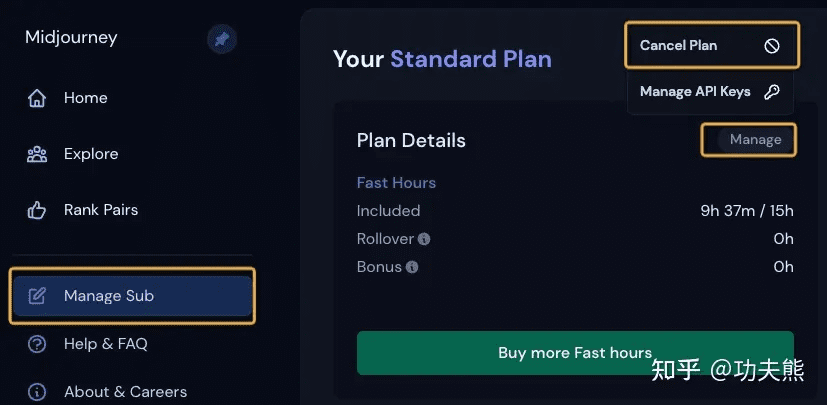This screenshot has height=405, width=827.
Task: Open the Explore page label
Action: [x=91, y=154]
